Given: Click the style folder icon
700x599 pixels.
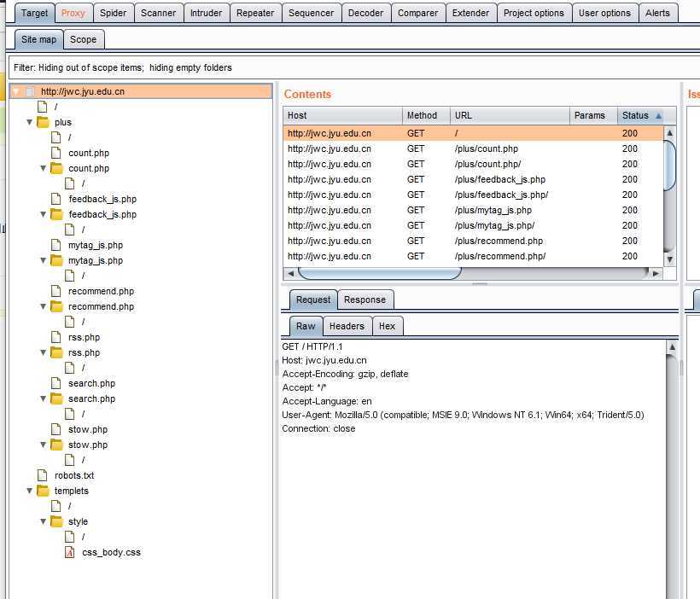Looking at the screenshot, I should [x=56, y=520].
